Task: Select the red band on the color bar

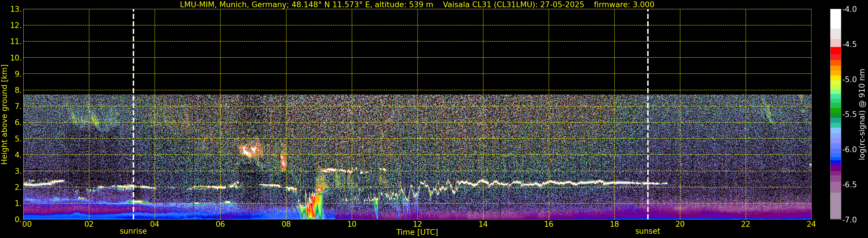Action: (835, 50)
